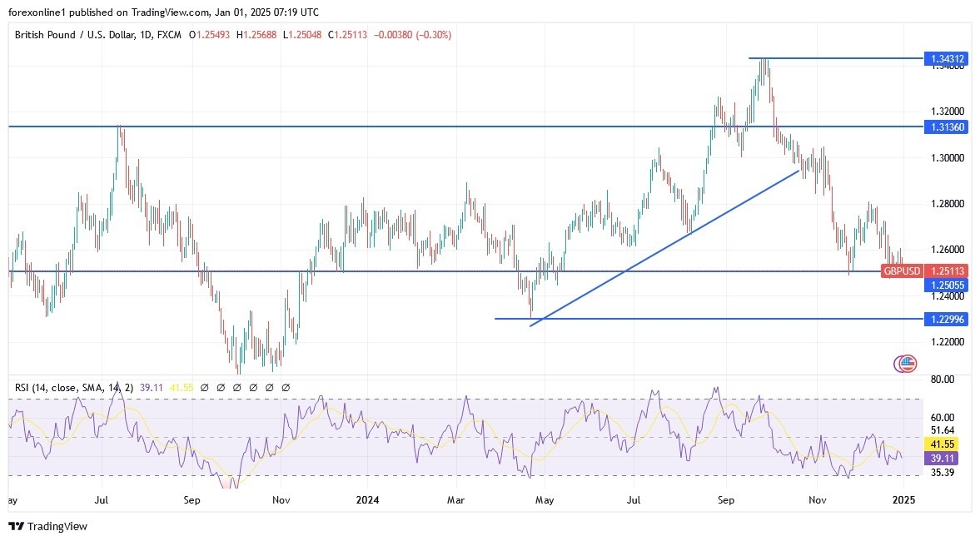The image size is (980, 541).
Task: Toggle the fifth slashed-circle control in the RSI row
Action: [269, 387]
